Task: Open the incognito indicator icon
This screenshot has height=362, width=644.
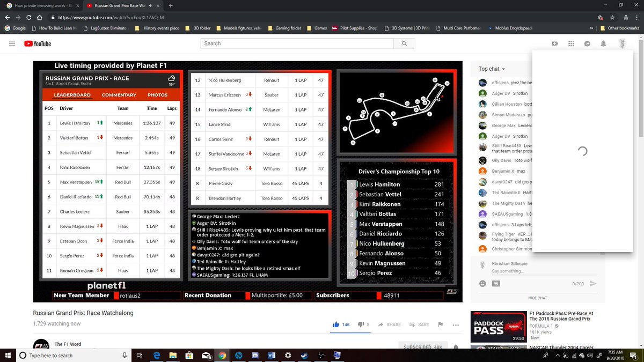Action: click(x=625, y=17)
